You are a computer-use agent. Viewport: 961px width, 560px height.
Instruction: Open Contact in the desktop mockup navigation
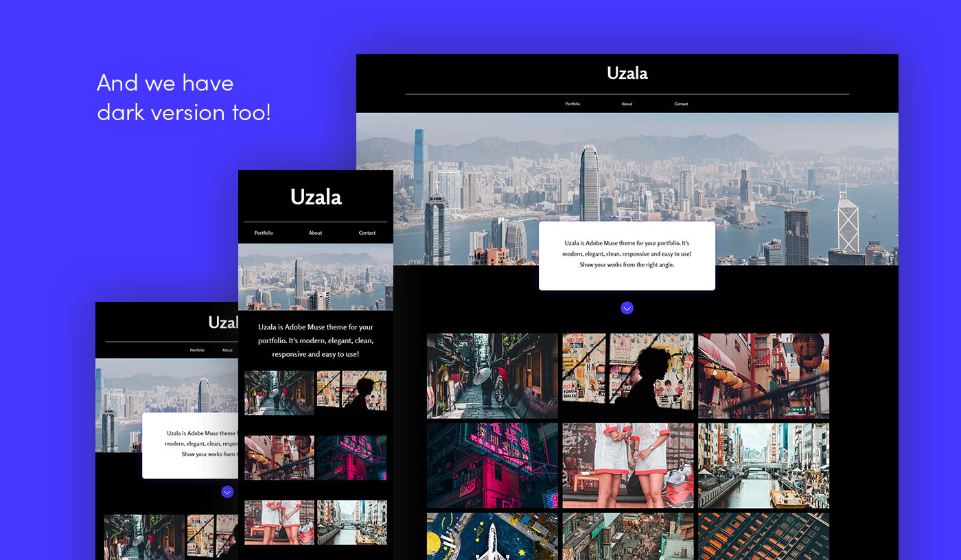[x=681, y=104]
